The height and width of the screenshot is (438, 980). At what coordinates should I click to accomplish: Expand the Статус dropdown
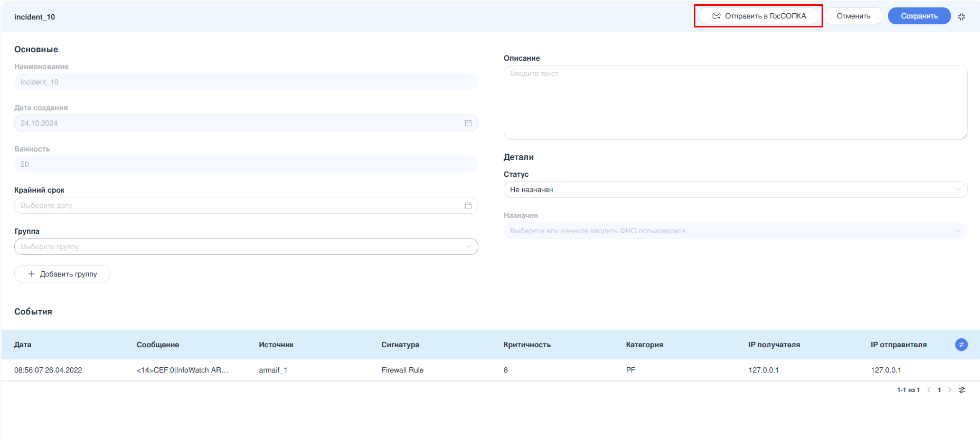point(735,189)
